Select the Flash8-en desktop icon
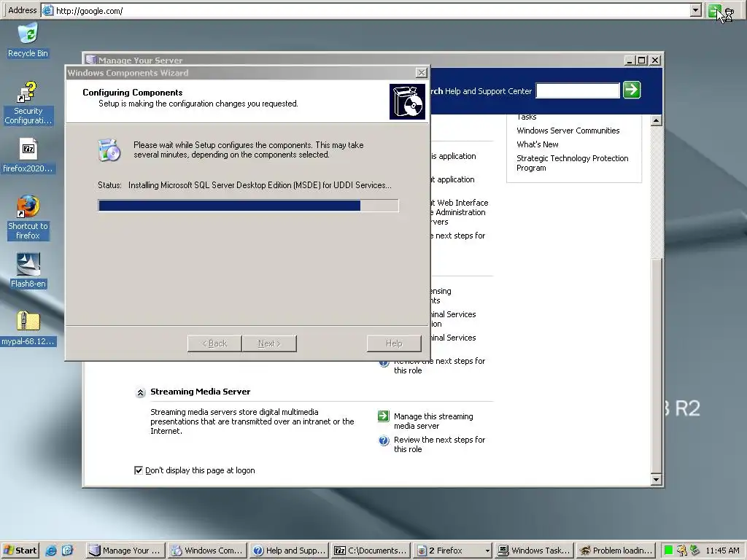This screenshot has width=747, height=560. point(28,271)
